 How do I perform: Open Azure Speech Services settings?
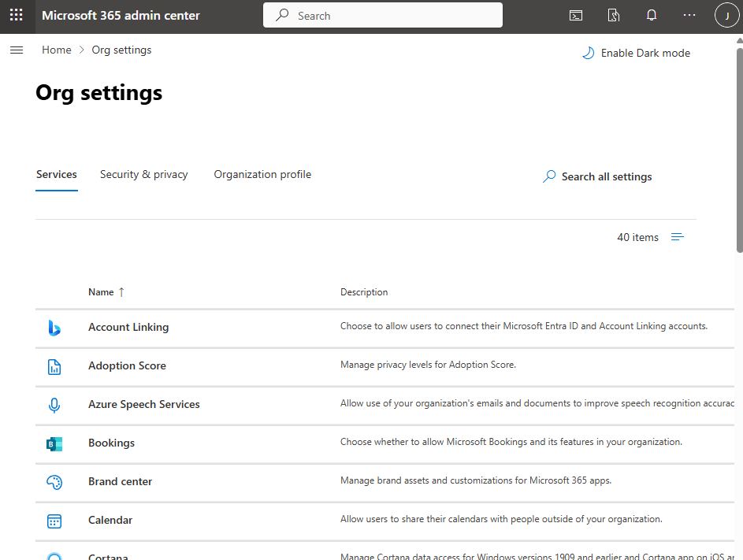click(144, 405)
